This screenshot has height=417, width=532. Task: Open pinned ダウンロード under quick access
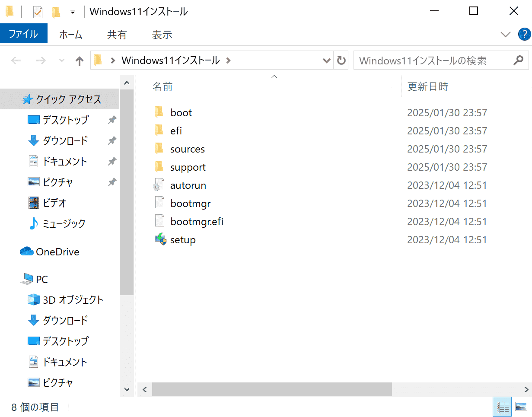[x=65, y=140]
